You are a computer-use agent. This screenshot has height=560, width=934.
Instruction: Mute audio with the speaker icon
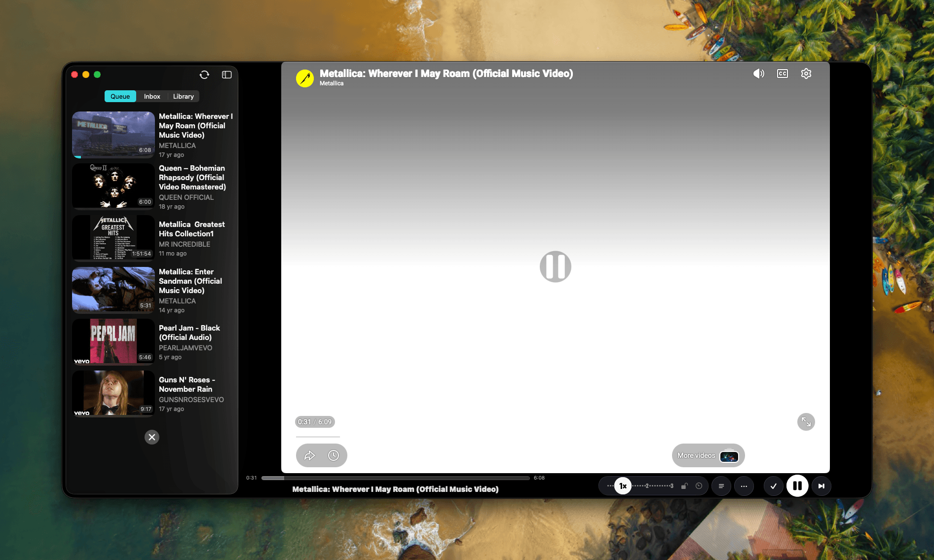click(758, 74)
